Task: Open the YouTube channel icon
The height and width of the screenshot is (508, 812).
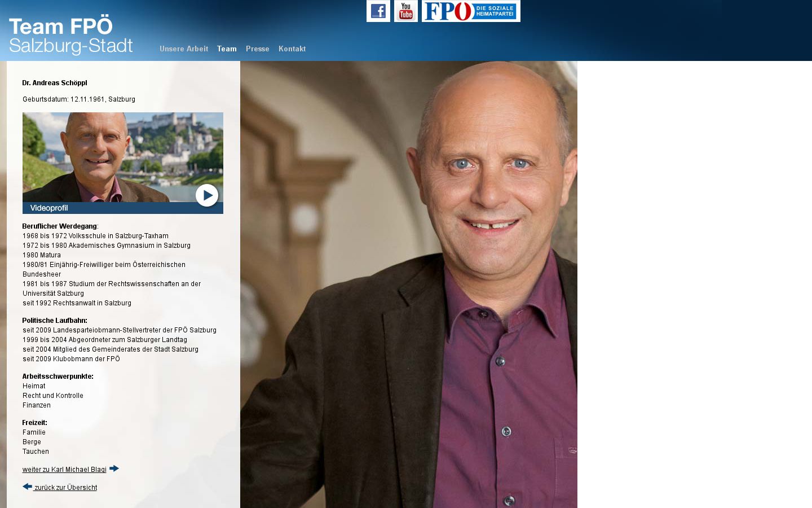Action: coord(405,11)
